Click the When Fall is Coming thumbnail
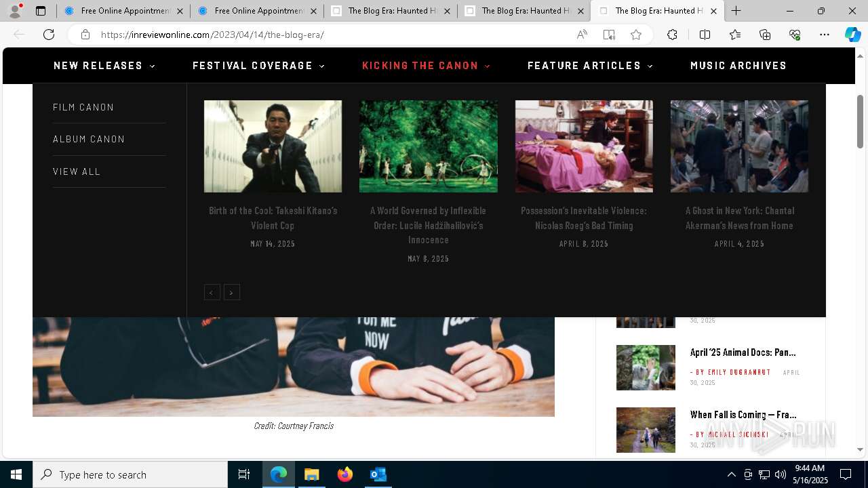868x488 pixels. click(646, 430)
